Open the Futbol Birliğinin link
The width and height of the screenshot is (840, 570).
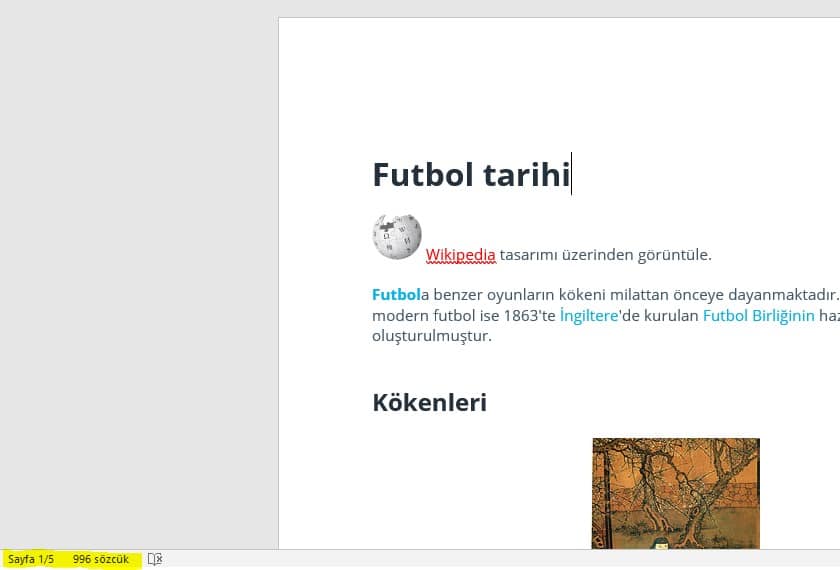(x=759, y=316)
